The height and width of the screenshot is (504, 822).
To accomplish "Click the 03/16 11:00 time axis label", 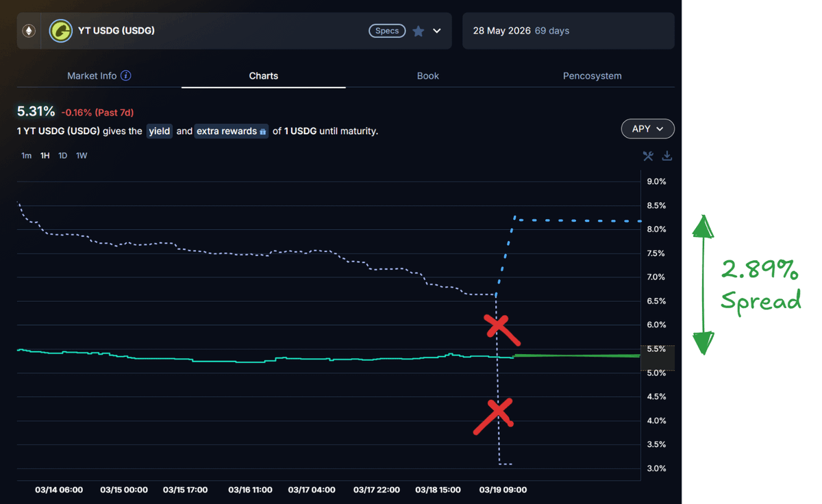I will (x=250, y=490).
